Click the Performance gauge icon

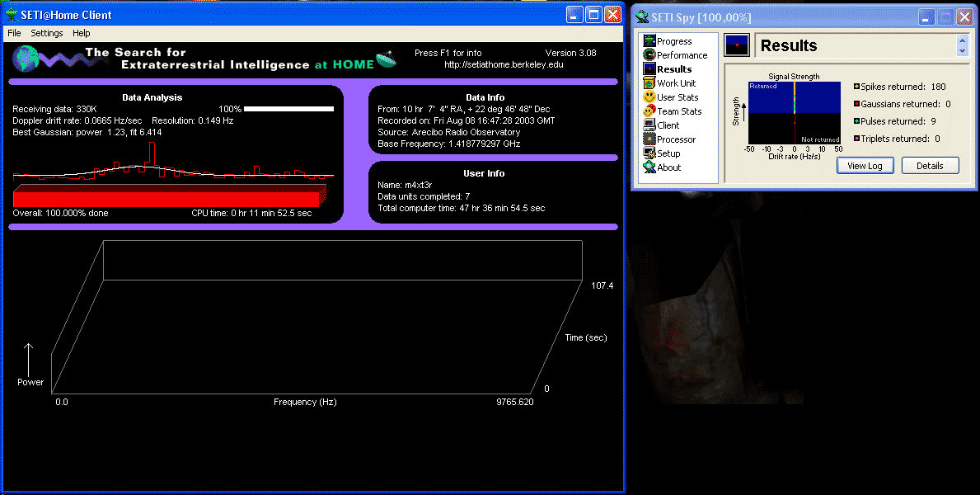pos(649,55)
